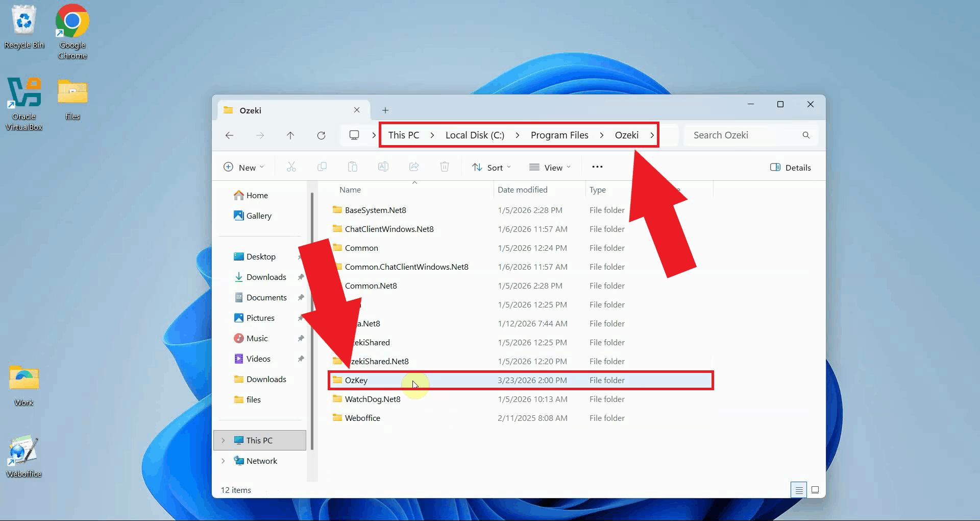Image resolution: width=980 pixels, height=521 pixels.
Task: Delete the selected folder using the trash icon
Action: click(x=445, y=167)
